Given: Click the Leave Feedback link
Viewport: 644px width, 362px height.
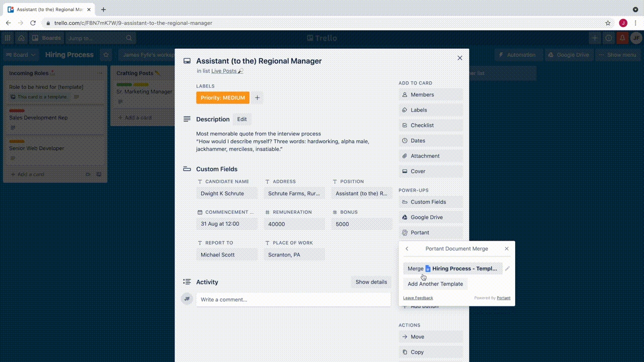Looking at the screenshot, I should pyautogui.click(x=418, y=298).
